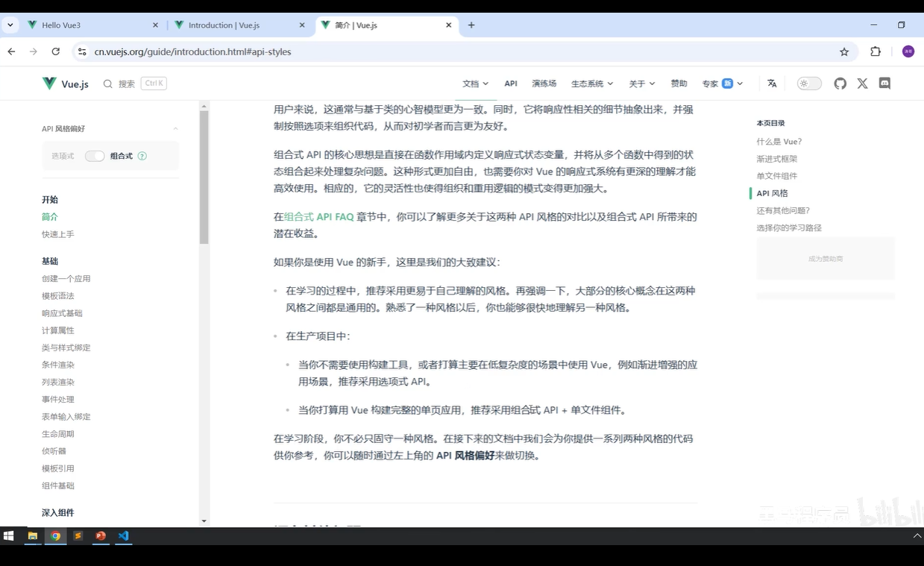The width and height of the screenshot is (924, 566).
Task: Click the help question mark beside 组合式
Action: (x=142, y=156)
